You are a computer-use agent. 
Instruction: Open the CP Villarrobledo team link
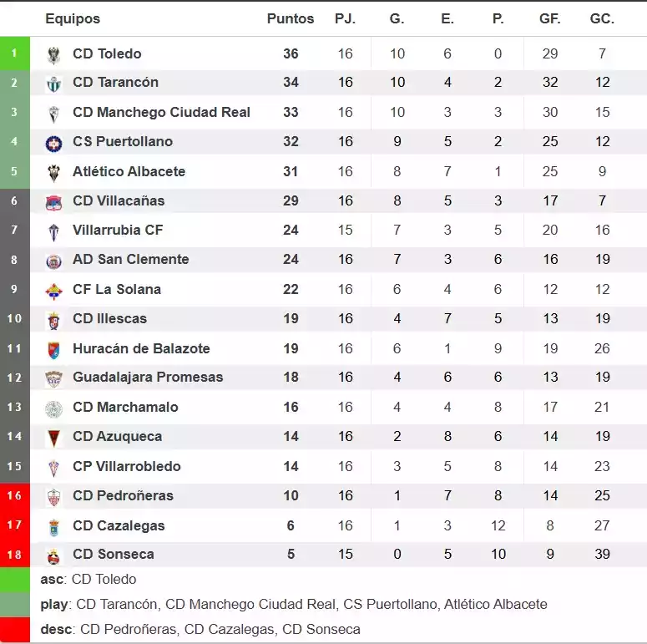point(127,466)
